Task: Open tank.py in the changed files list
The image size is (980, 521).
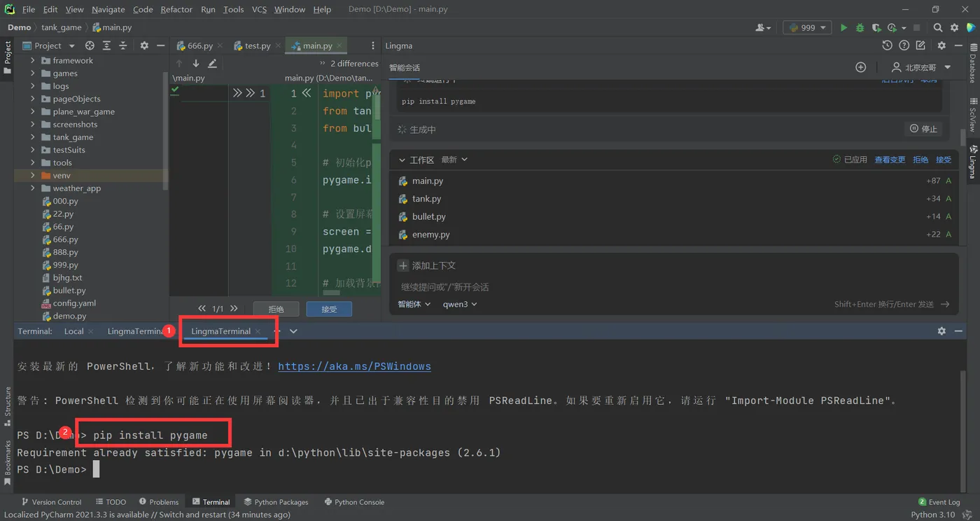Action: tap(426, 199)
